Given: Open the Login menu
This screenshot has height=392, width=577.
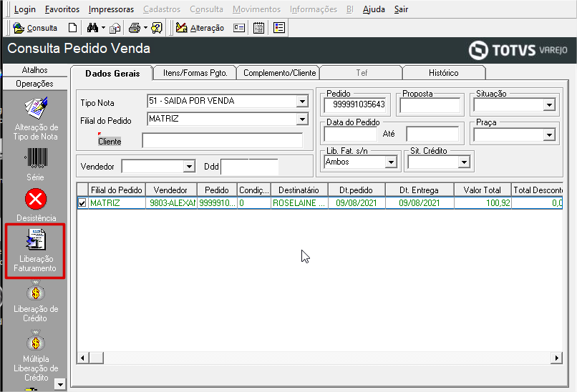Looking at the screenshot, I should tap(24, 9).
